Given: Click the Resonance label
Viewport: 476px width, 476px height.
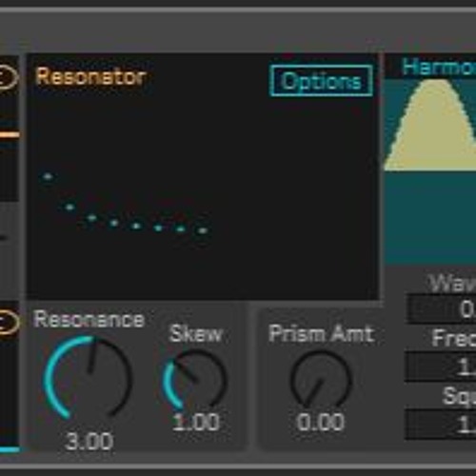Looking at the screenshot, I should (x=89, y=319).
